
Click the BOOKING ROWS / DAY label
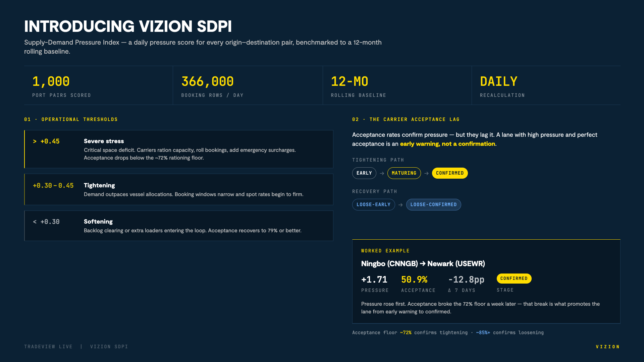[212, 95]
